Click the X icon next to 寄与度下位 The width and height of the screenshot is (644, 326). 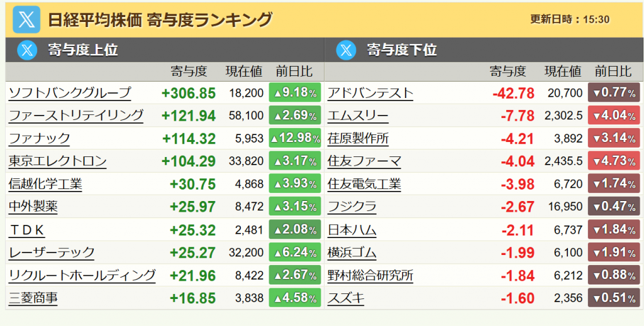pos(346,50)
